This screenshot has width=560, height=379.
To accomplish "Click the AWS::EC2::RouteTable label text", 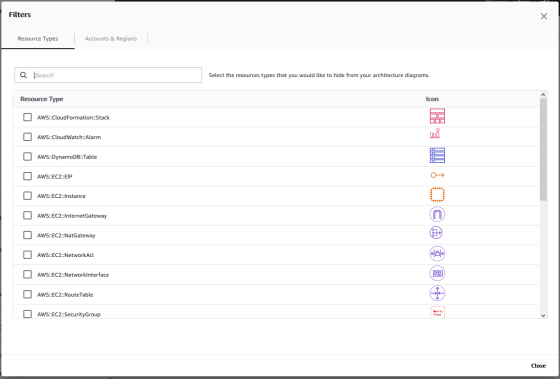I will pyautogui.click(x=65, y=295).
